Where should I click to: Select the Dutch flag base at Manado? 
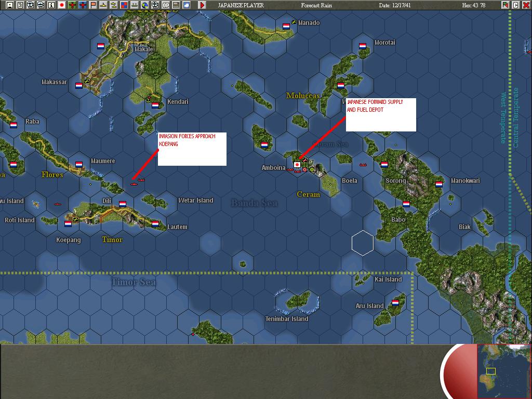tap(286, 26)
